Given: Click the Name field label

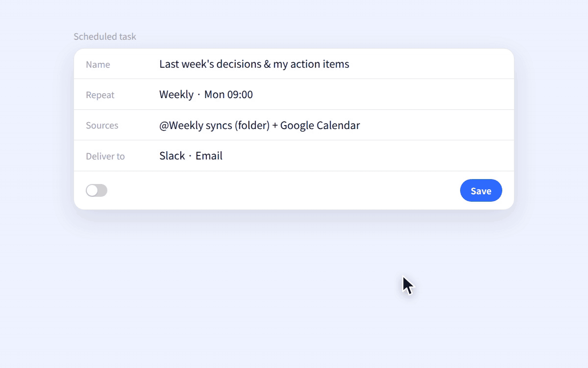Looking at the screenshot, I should (98, 65).
